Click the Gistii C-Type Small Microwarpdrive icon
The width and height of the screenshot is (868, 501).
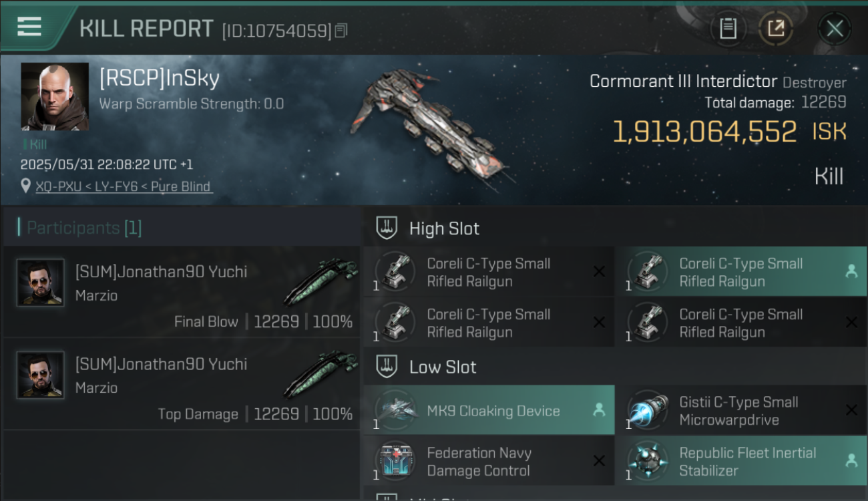pyautogui.click(x=648, y=410)
